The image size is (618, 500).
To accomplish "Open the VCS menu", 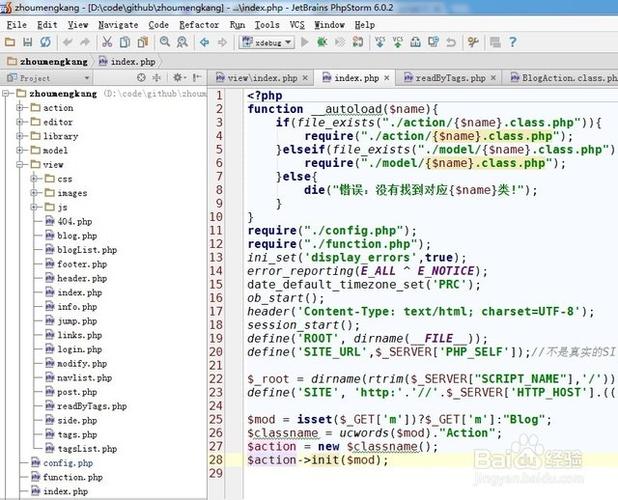I will coord(297,25).
